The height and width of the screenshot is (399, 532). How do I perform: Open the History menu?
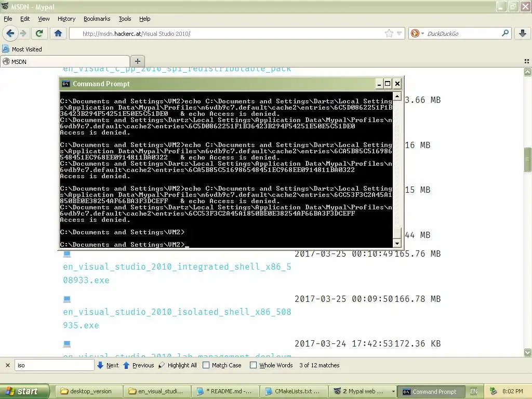pyautogui.click(x=66, y=19)
